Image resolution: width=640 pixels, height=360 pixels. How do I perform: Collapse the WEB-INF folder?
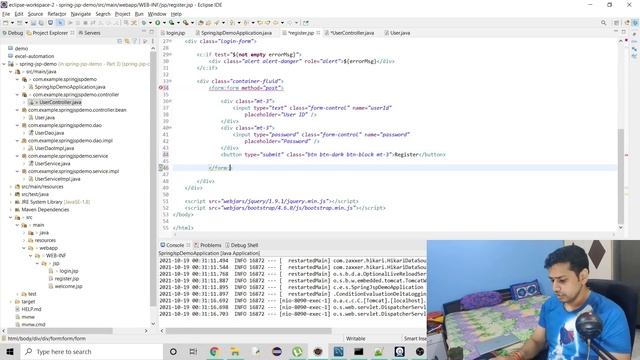pos(31,256)
